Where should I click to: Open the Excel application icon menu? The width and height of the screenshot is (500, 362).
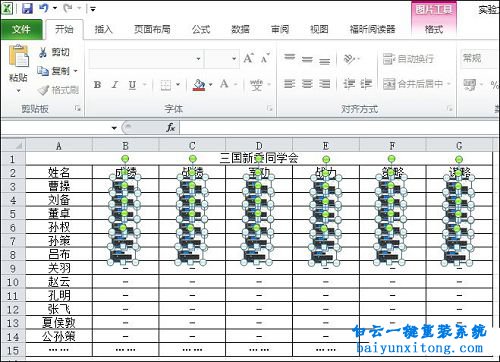pos(7,8)
